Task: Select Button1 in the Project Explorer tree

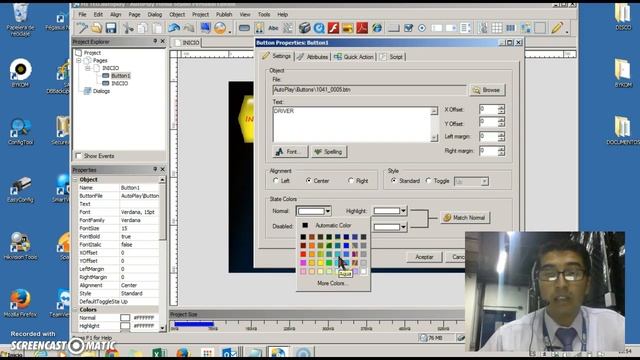Action: point(120,76)
